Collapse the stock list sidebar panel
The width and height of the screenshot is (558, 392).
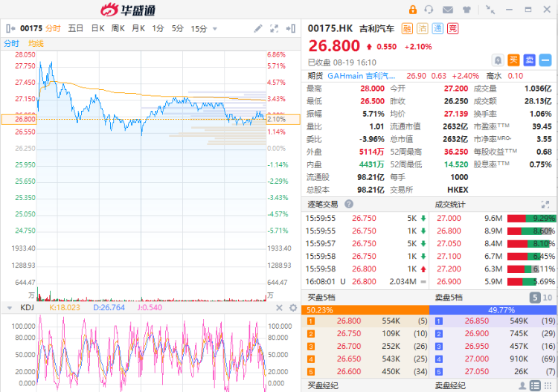click(x=10, y=28)
